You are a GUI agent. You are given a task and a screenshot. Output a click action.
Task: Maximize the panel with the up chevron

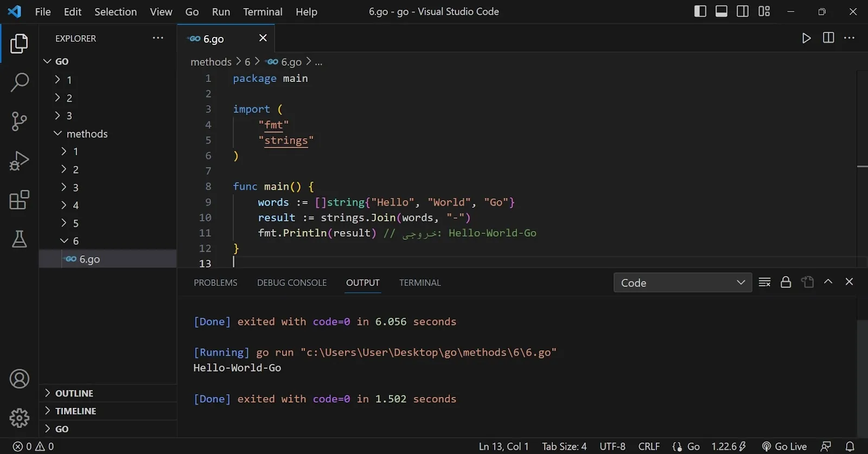pos(828,282)
